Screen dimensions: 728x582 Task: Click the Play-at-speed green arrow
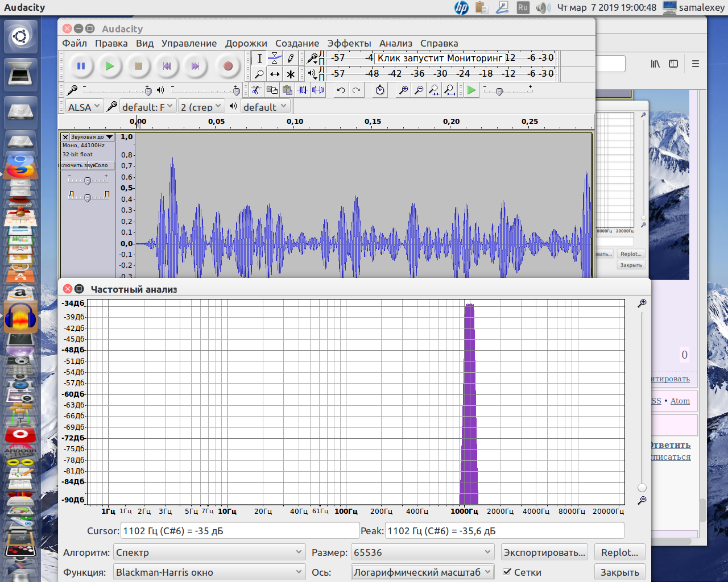[x=471, y=90]
